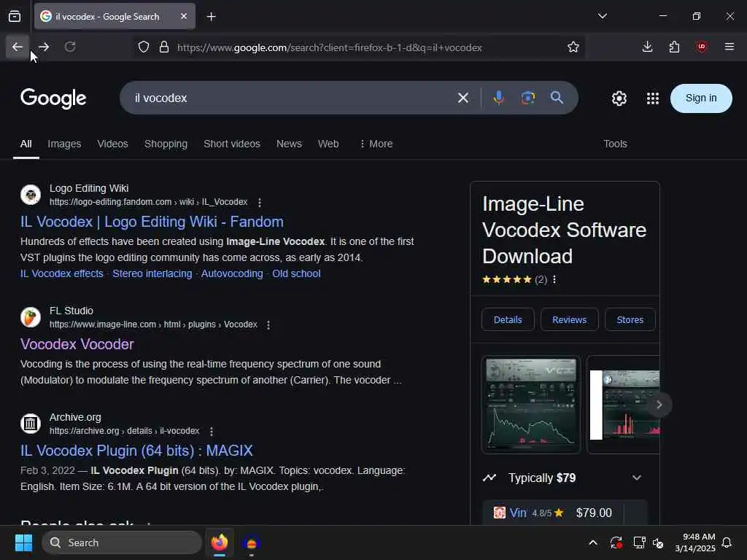Open the 'Autovocoding' sitelink
This screenshot has height=560, width=747.
(232, 274)
